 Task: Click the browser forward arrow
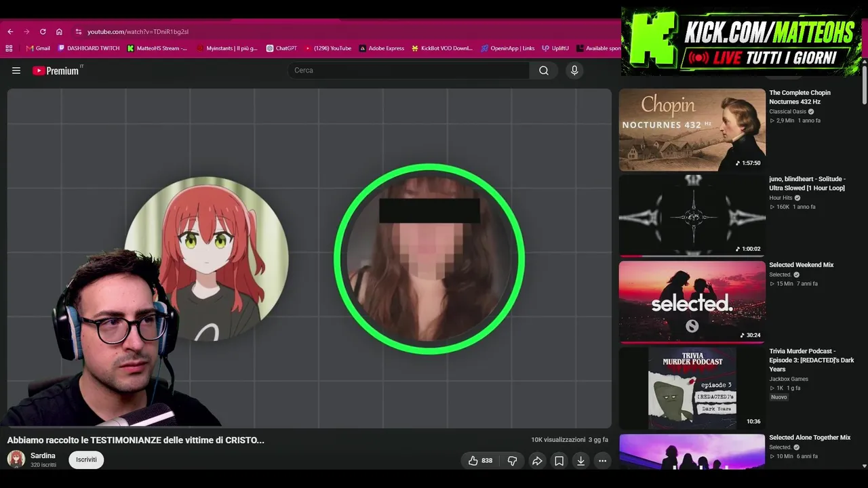pyautogui.click(x=26, y=32)
